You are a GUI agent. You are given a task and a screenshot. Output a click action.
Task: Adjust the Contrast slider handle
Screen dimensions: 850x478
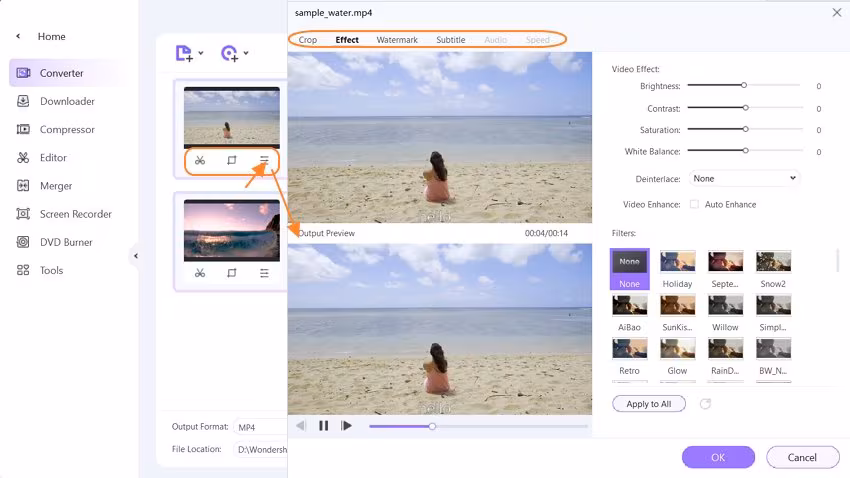(x=745, y=108)
